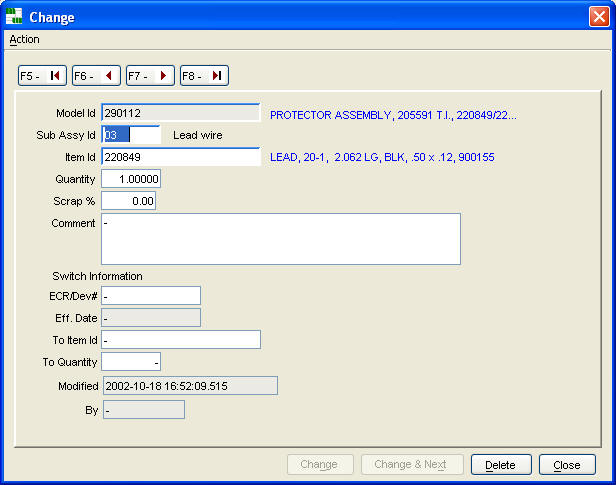Click the To Item Id field
Image resolution: width=616 pixels, height=485 pixels.
tap(181, 340)
